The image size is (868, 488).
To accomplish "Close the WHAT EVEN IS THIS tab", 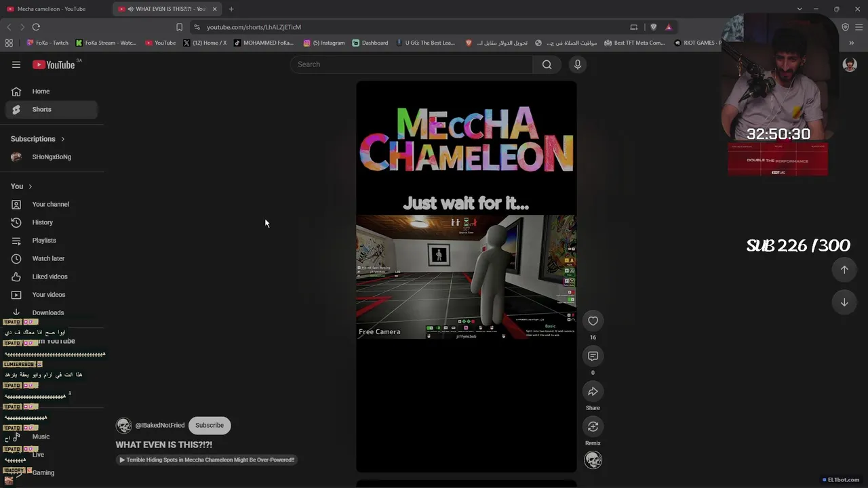I will point(215,9).
